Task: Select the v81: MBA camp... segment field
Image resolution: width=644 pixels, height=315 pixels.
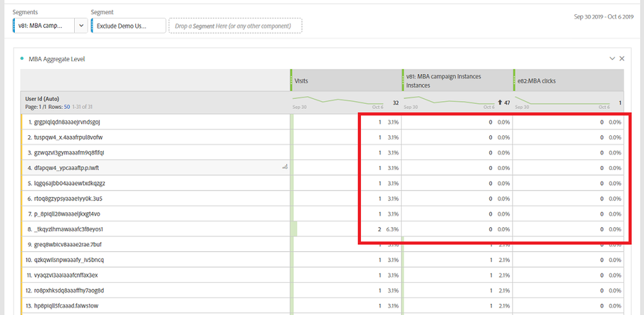Action: tap(44, 25)
